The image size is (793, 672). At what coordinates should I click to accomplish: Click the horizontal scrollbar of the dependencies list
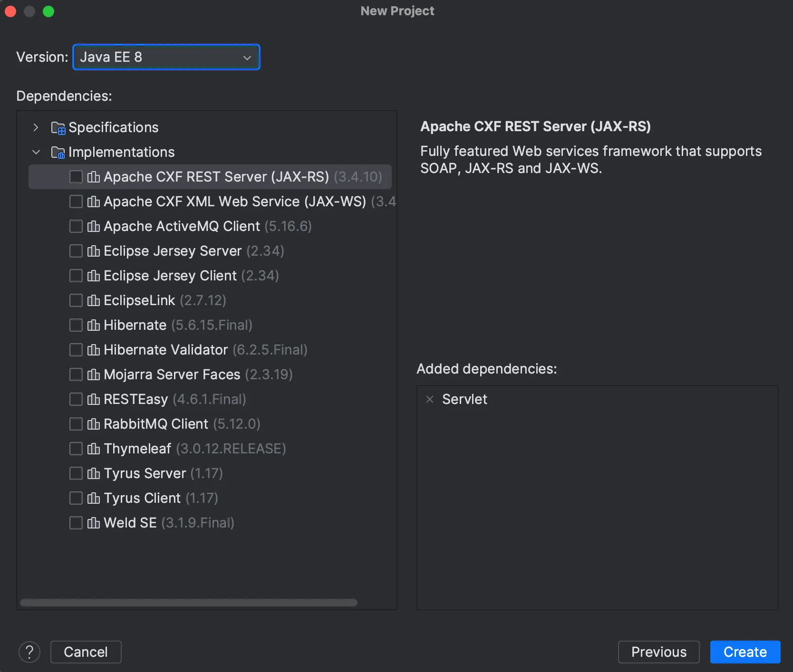coord(189,603)
